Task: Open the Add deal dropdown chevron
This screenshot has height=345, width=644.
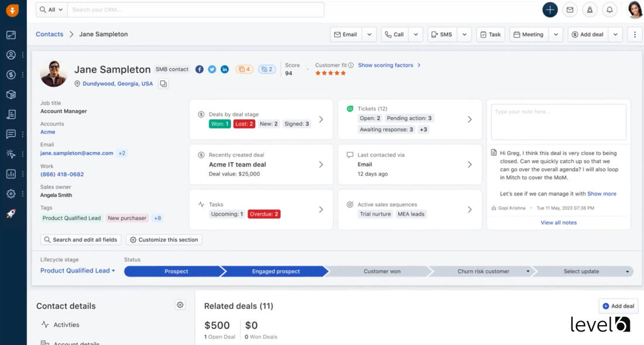Action: pos(615,34)
